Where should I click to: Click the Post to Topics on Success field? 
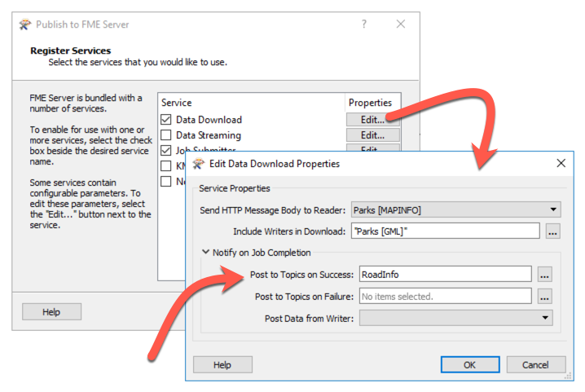pos(446,275)
